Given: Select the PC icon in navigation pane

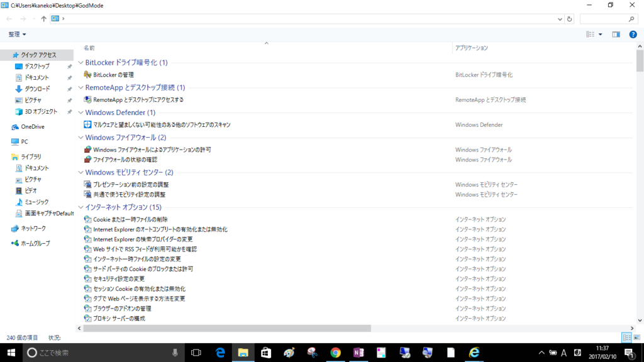Looking at the screenshot, I should [15, 141].
